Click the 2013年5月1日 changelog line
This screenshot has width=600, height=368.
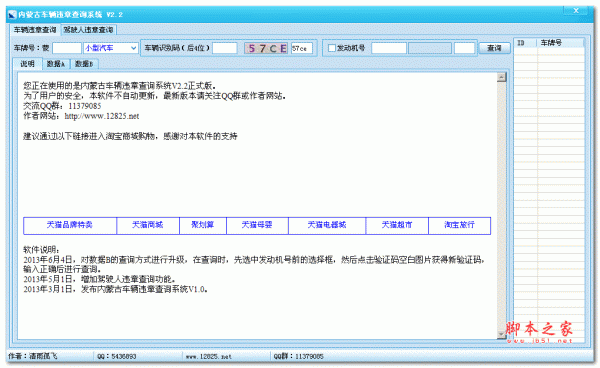click(99, 279)
